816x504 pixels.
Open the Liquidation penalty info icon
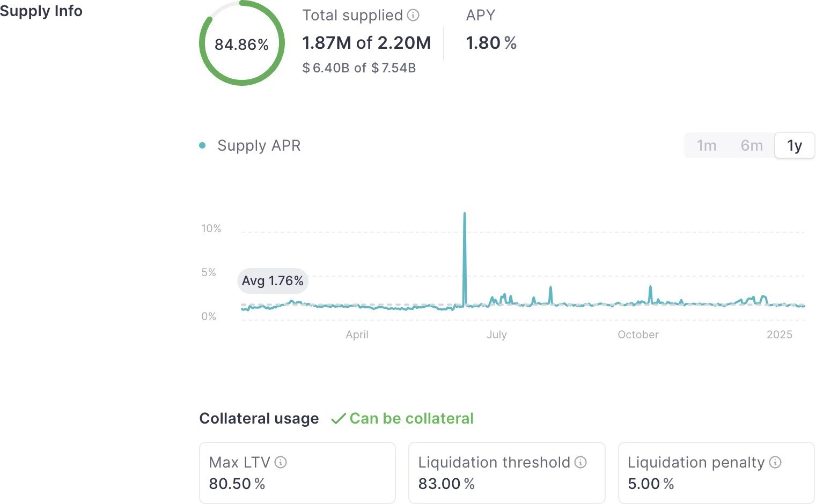click(x=775, y=462)
